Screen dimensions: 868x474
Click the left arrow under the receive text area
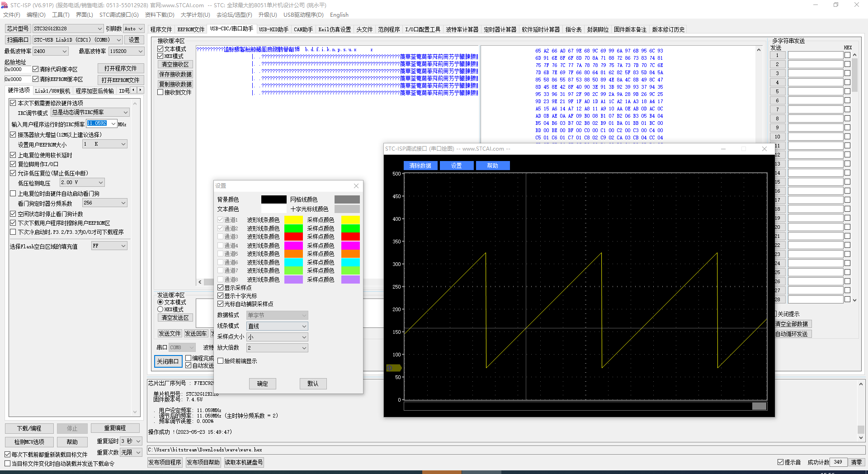[200, 282]
